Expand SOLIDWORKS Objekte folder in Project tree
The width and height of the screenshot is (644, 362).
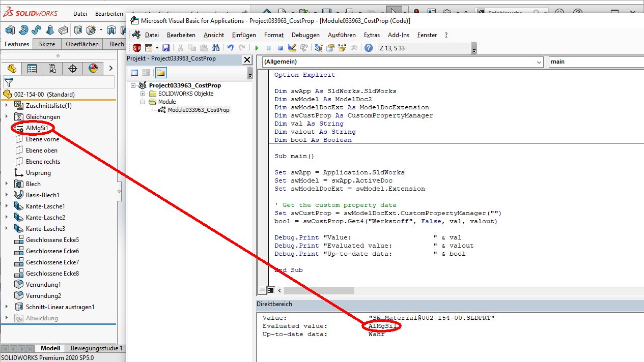point(143,94)
